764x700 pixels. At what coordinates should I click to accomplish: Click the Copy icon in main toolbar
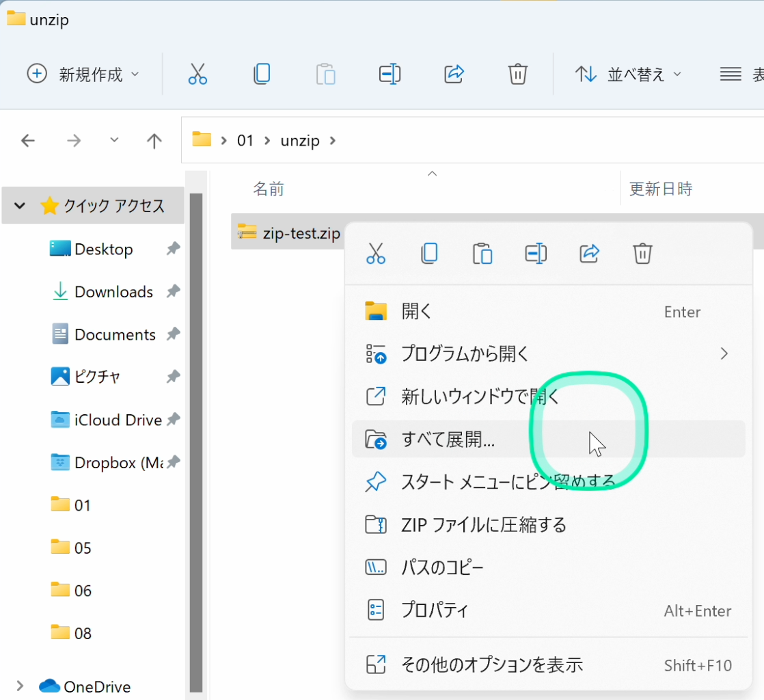[262, 74]
